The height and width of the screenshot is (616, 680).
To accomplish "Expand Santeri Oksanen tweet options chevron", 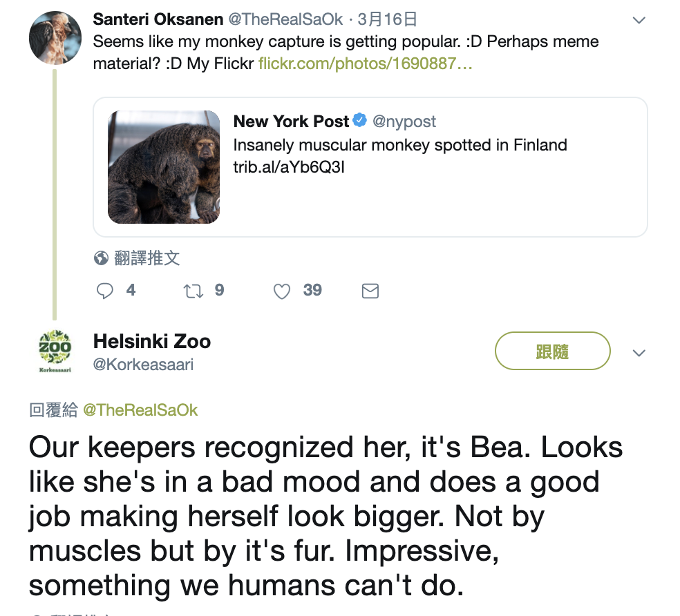I will click(639, 20).
